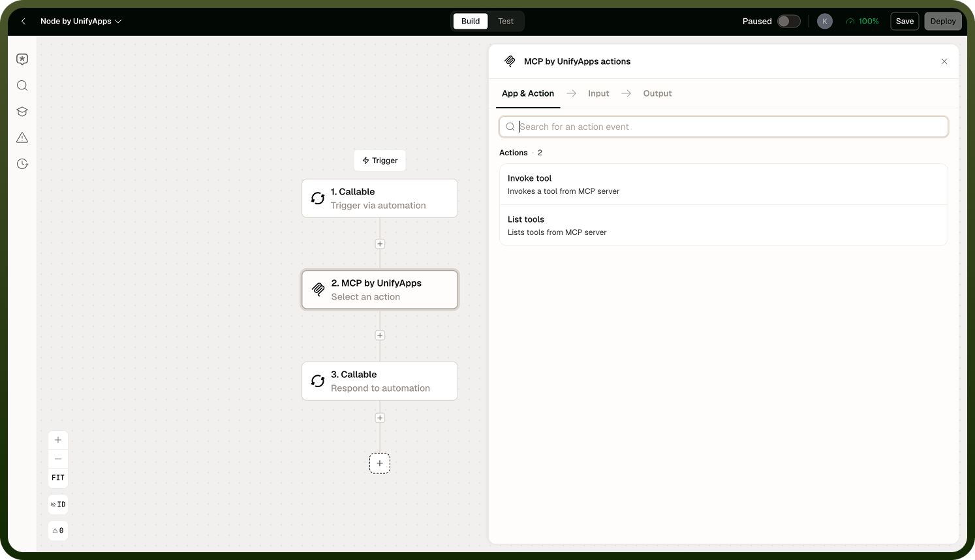The height and width of the screenshot is (560, 975).
Task: Deploy the automation
Action: (943, 22)
